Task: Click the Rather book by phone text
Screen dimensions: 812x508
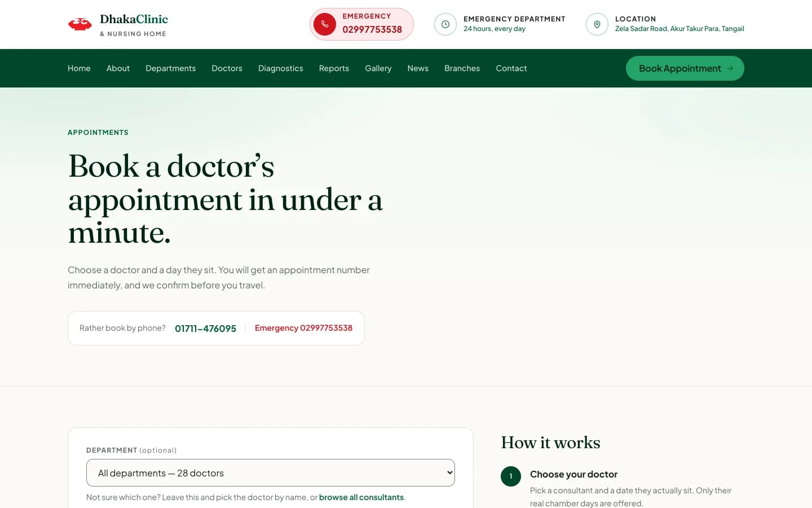Action: (x=122, y=328)
